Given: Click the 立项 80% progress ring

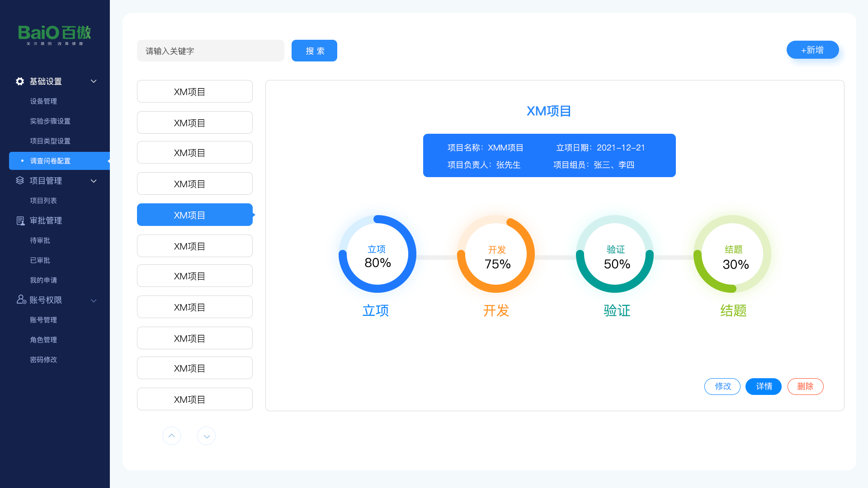Looking at the screenshot, I should [377, 254].
